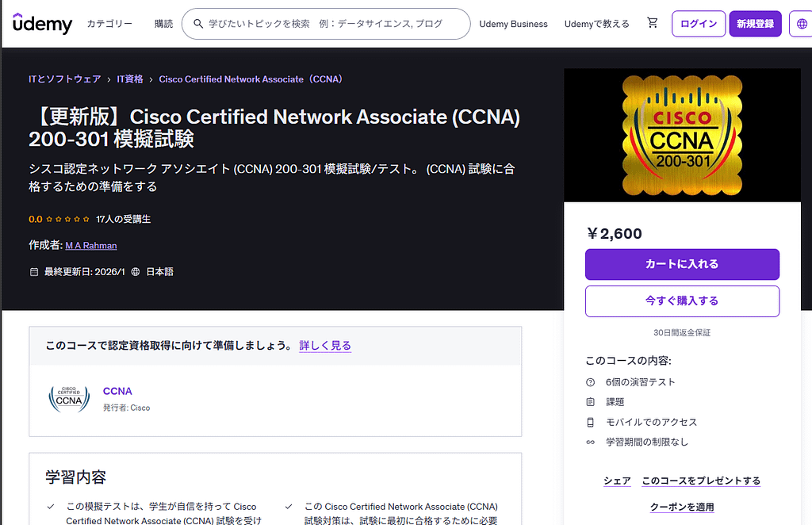
Task: Follow the 詳しく見る link
Action: [325, 346]
